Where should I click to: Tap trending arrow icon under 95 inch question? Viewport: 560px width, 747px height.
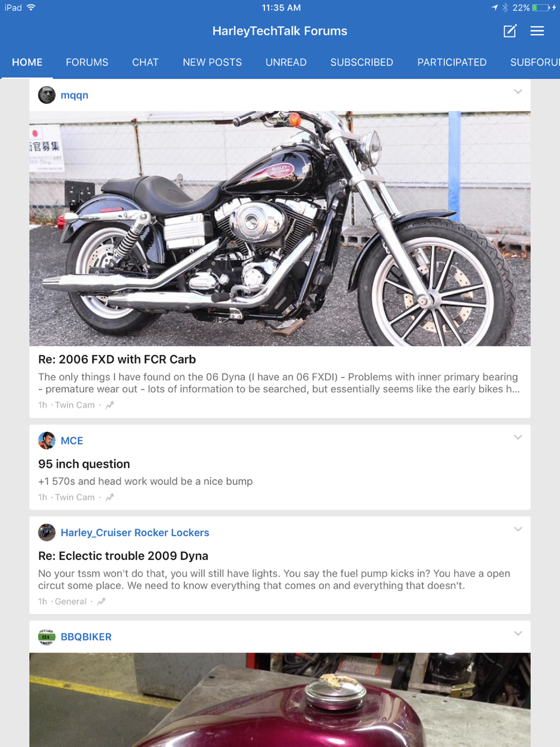coord(110,497)
